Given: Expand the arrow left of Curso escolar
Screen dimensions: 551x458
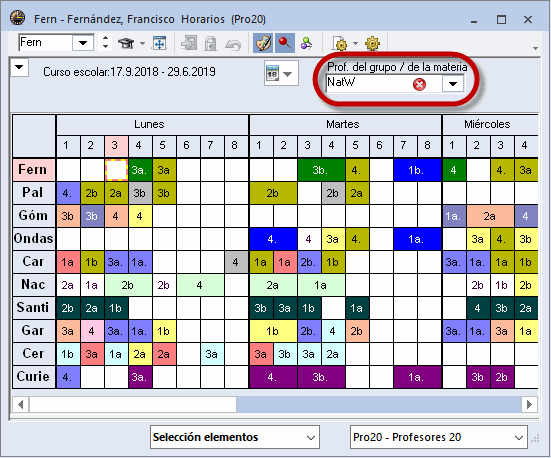Looking at the screenshot, I should click(19, 67).
